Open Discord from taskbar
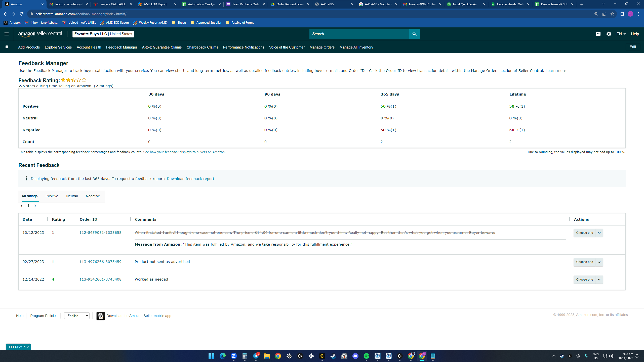The height and width of the screenshot is (362, 644). pos(355,356)
